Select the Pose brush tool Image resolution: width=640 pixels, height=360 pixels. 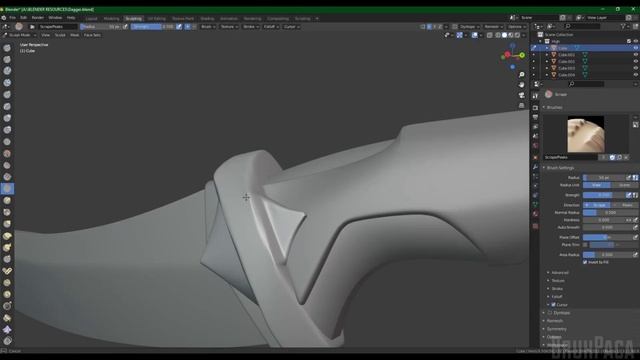[7, 271]
